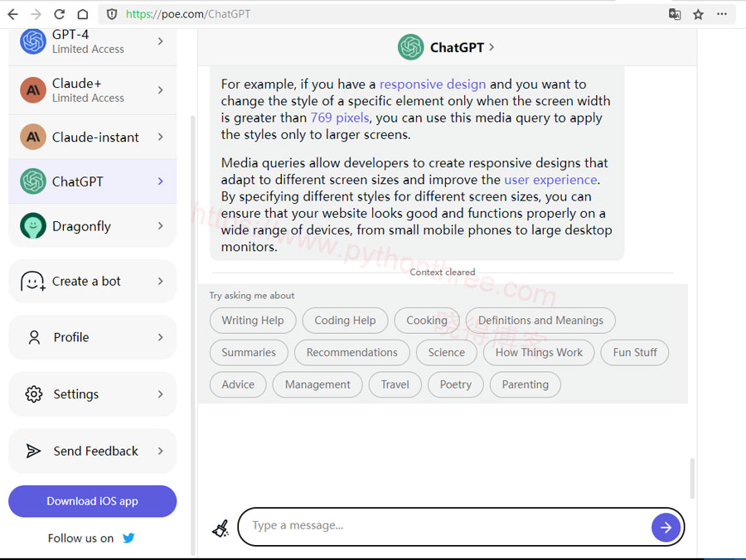The image size is (746, 560).
Task: Click the chat area vertical scrollbar
Action: 692,478
